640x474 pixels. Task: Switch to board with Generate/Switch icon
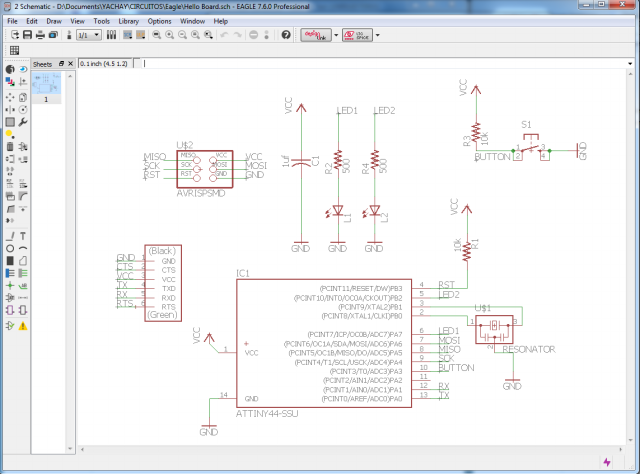[x=69, y=35]
